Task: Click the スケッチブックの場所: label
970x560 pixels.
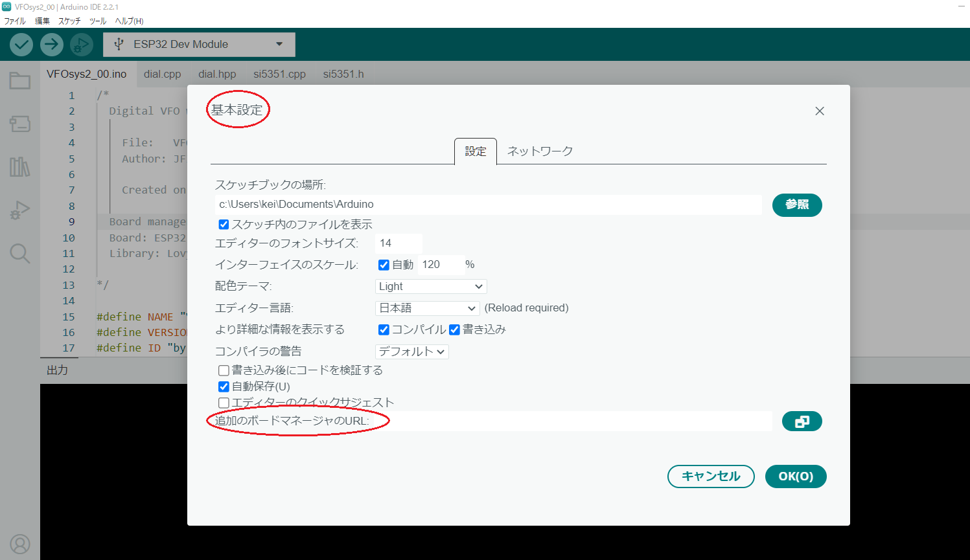Action: coord(270,185)
